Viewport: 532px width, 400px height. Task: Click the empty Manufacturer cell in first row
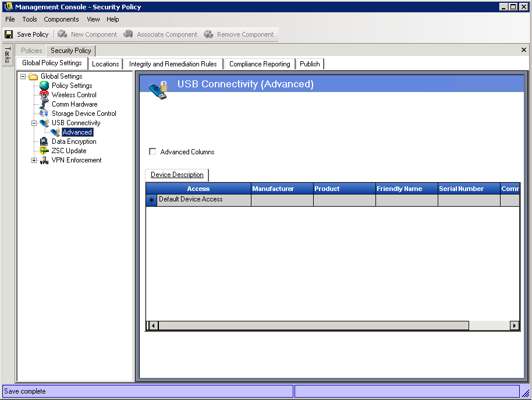(282, 200)
